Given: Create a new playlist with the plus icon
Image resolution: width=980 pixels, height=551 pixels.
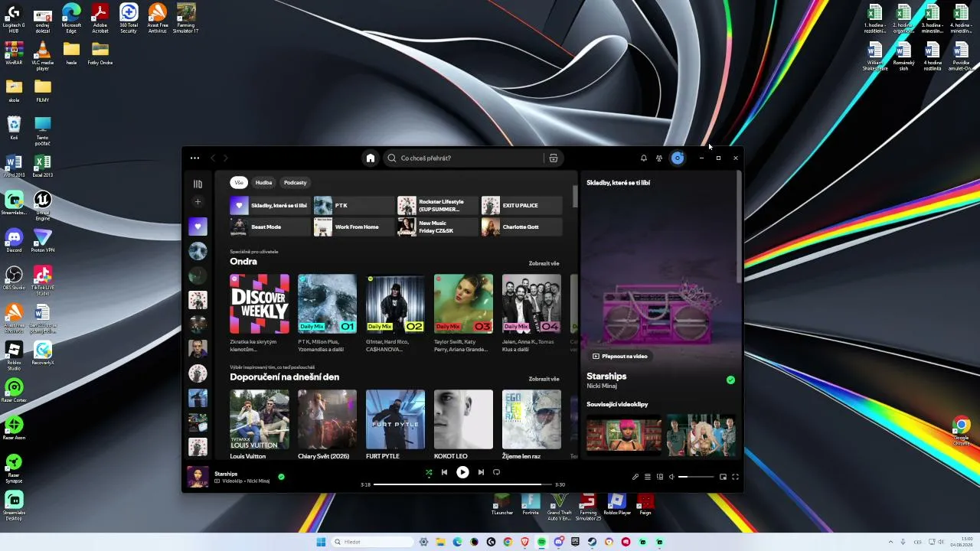Looking at the screenshot, I should click(x=198, y=202).
